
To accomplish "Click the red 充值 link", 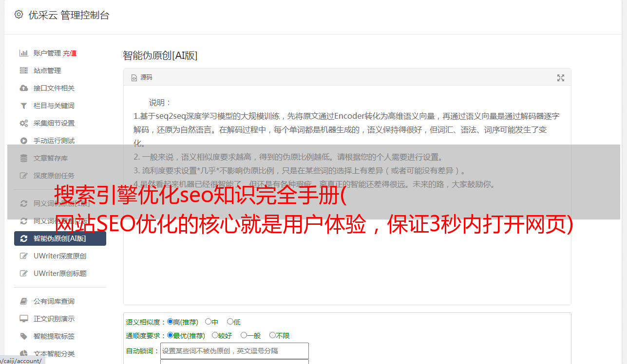I will point(70,53).
